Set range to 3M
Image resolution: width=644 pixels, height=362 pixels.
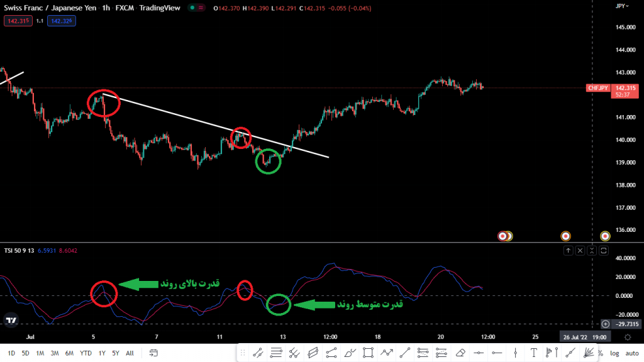tap(55, 353)
